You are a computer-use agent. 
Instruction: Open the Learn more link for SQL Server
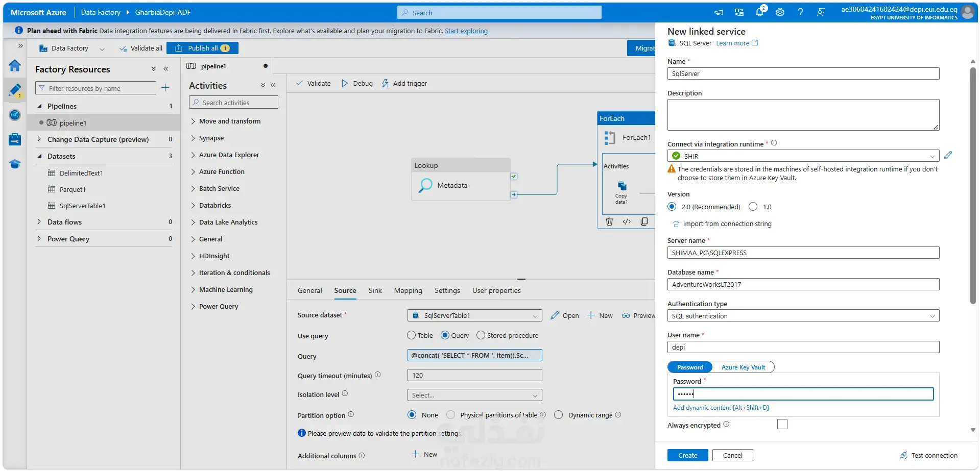(x=737, y=43)
